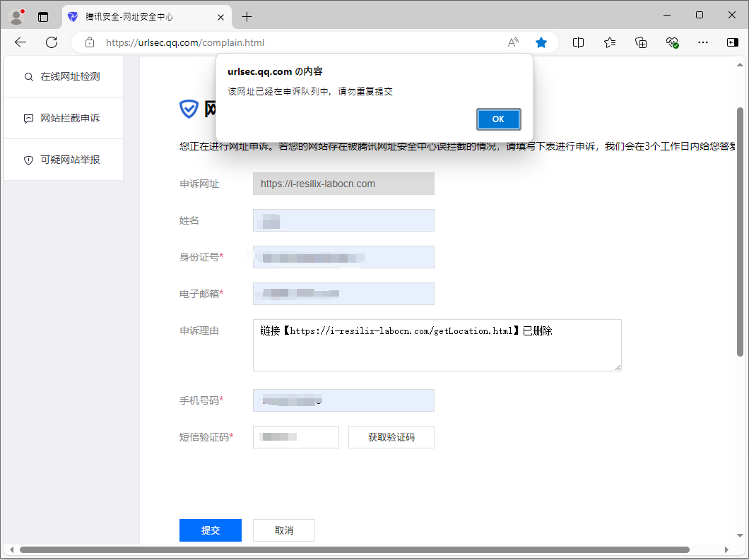
Task: Click the 申诉理由 text area
Action: (x=437, y=345)
